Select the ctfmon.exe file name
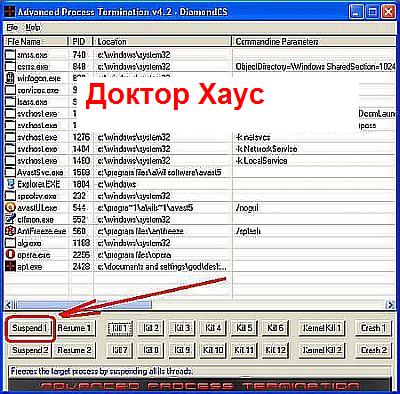400x394 pixels. 35,220
